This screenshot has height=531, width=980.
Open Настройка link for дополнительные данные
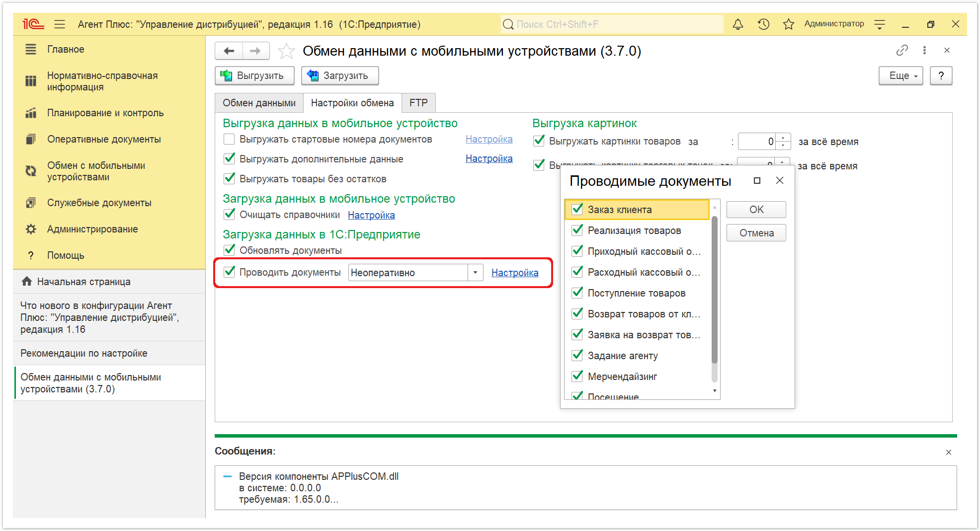pos(489,158)
